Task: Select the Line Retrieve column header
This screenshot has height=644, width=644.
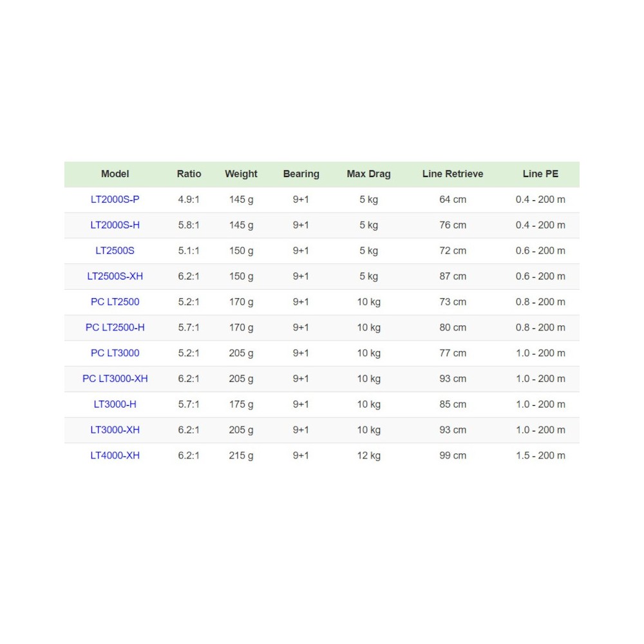Action: 453,174
